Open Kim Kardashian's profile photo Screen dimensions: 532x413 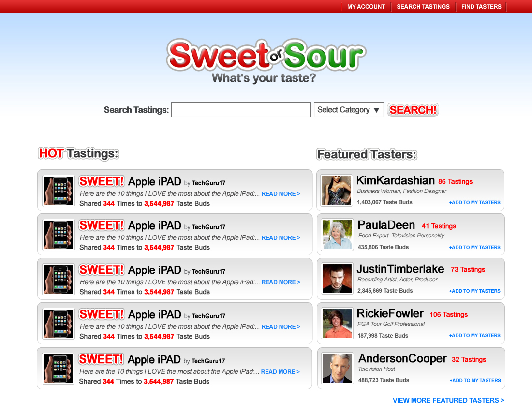[337, 191]
